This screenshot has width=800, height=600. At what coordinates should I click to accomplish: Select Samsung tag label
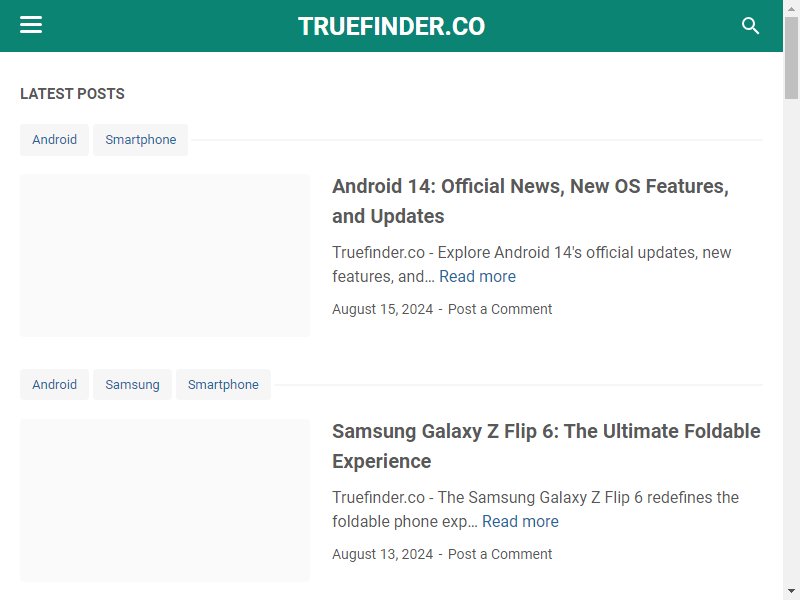(x=132, y=385)
